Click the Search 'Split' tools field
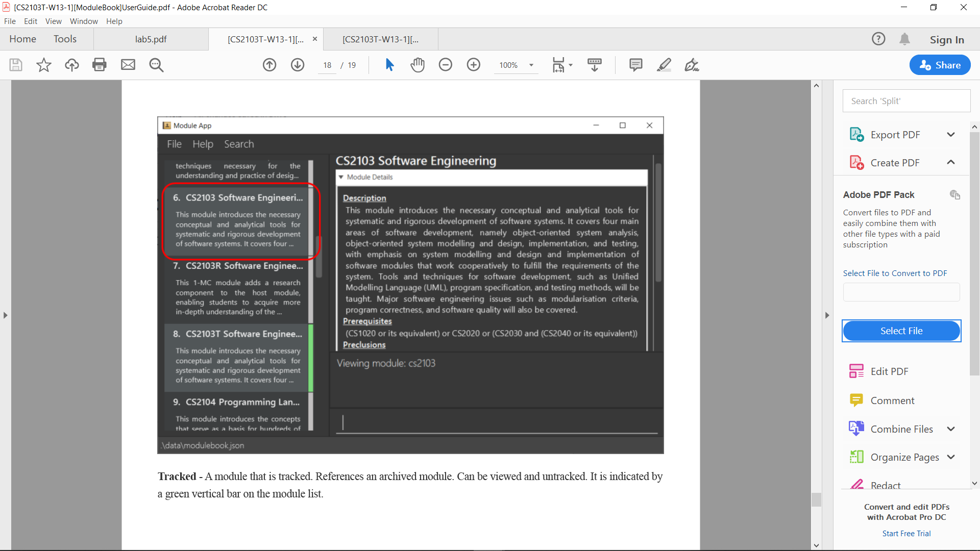 click(906, 101)
